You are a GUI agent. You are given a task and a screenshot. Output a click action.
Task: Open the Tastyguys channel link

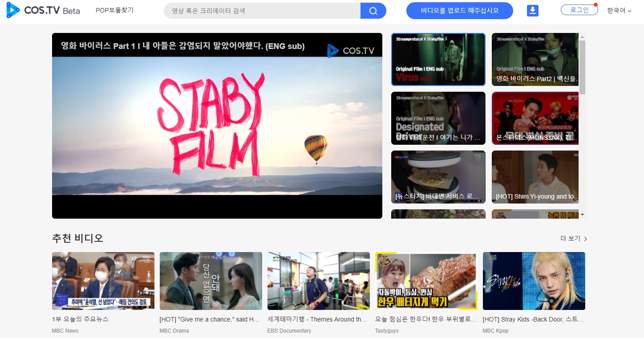[387, 331]
